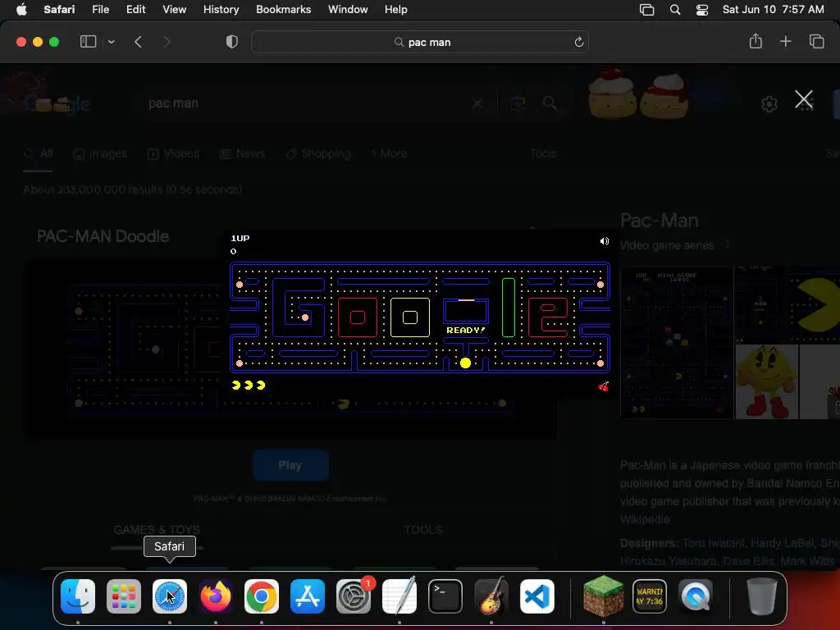Open the Trash from the Dock
This screenshot has width=840, height=630.
point(762,596)
